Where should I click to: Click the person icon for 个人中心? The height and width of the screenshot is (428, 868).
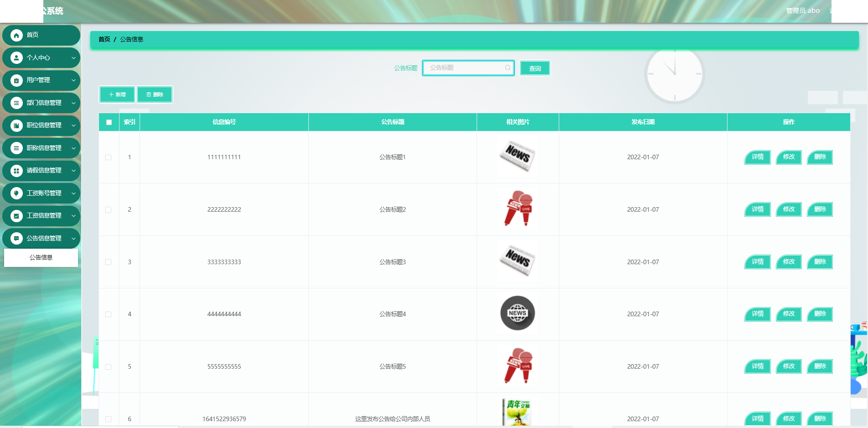pos(16,58)
